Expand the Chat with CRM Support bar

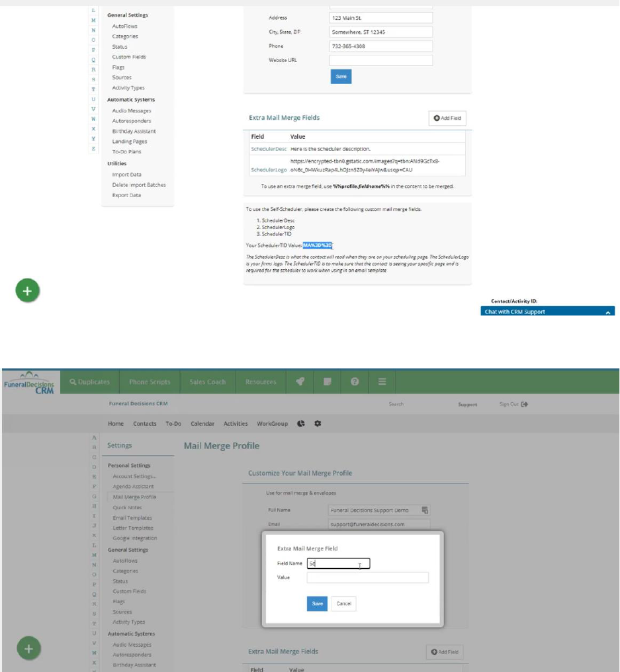pos(549,312)
